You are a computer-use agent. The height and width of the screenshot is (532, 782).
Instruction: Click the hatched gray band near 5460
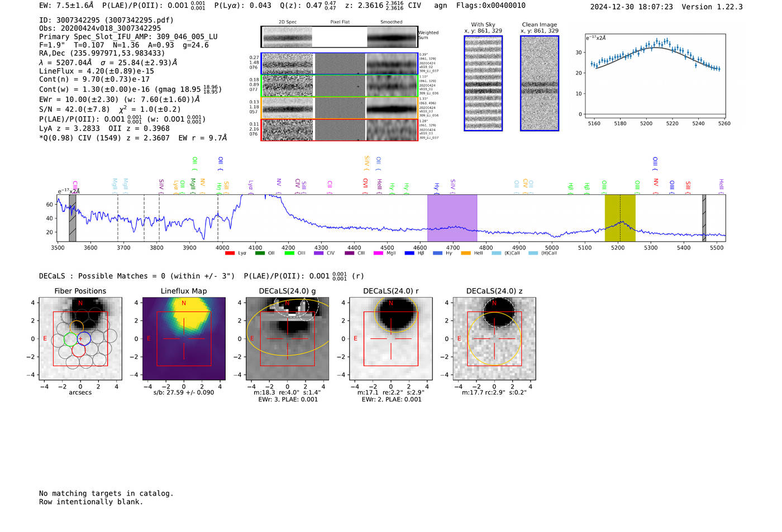pos(704,218)
